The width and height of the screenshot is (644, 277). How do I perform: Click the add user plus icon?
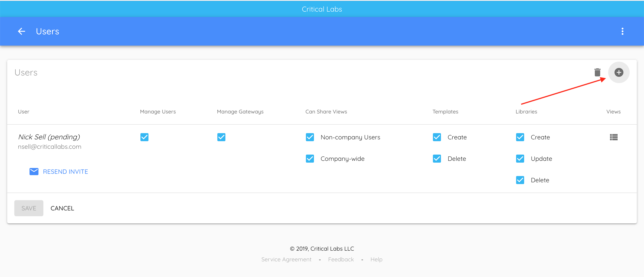619,72
